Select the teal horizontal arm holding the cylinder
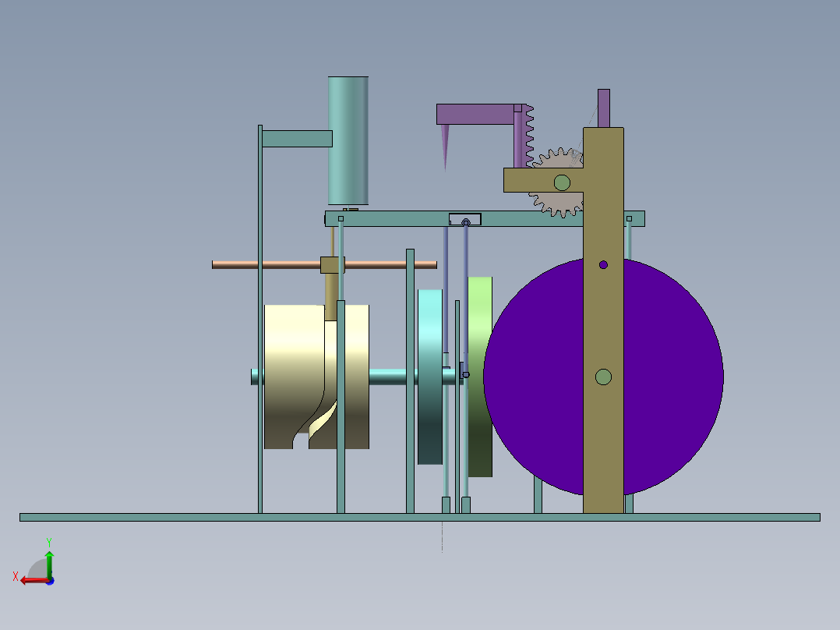The image size is (840, 630). click(297, 138)
